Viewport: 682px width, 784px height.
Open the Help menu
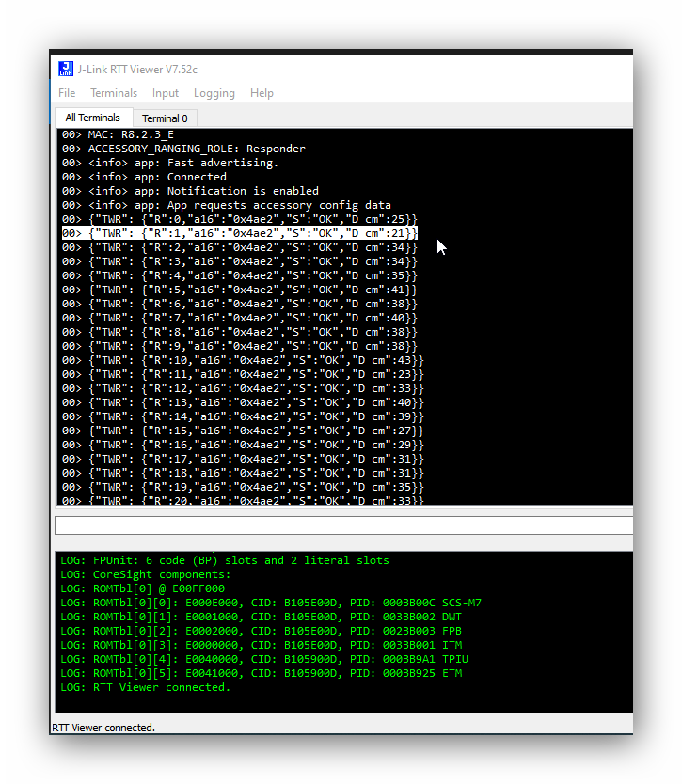[262, 93]
